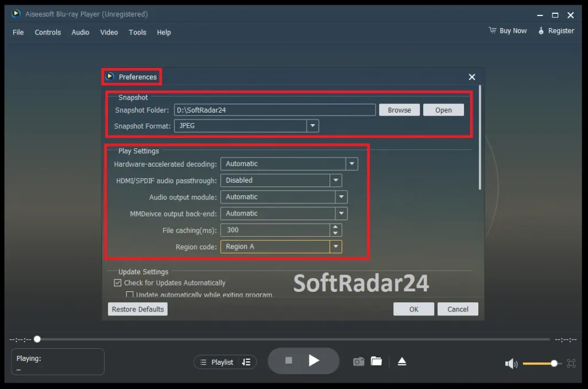Click the playlist sort order icon
This screenshot has width=588, height=389.
tap(246, 362)
